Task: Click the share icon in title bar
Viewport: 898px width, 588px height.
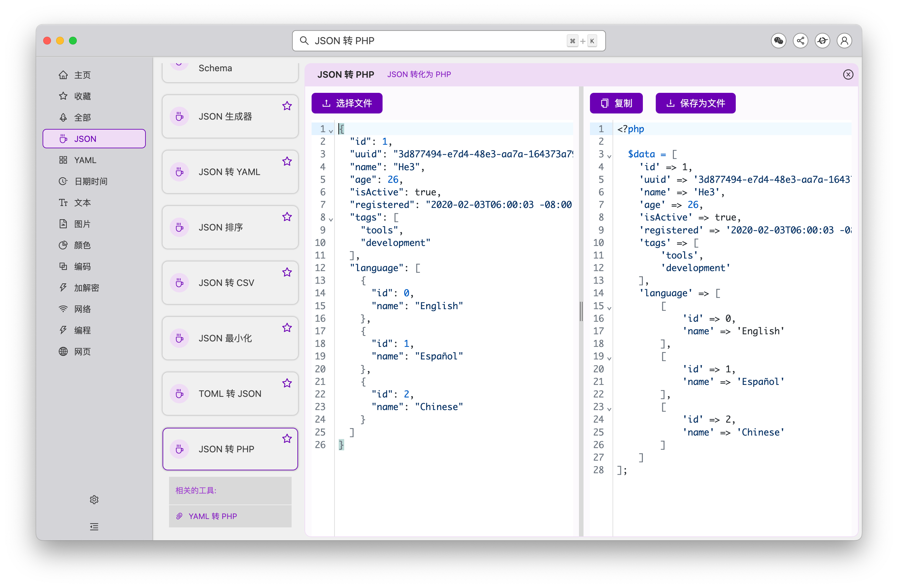Action: [800, 40]
